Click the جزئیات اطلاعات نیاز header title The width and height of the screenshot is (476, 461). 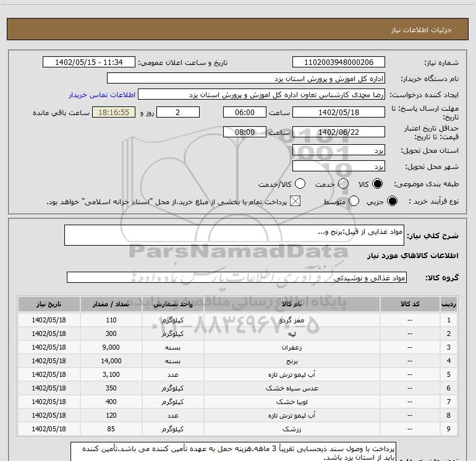point(422,30)
